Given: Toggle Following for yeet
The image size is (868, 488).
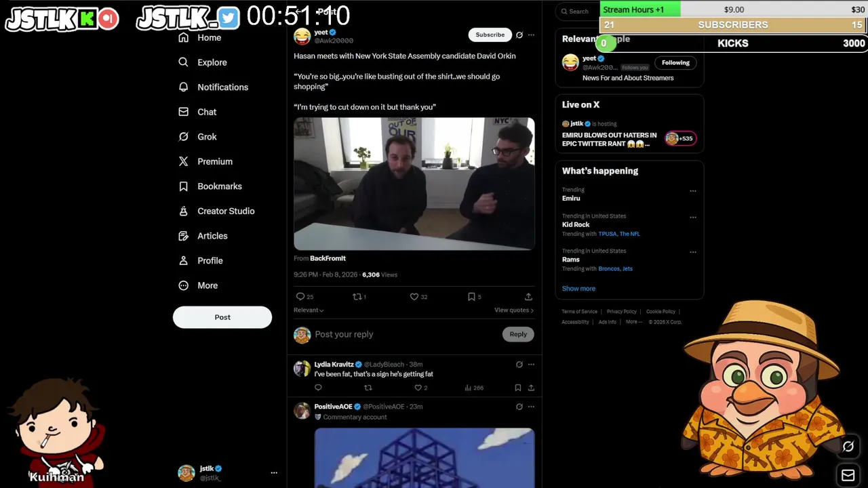Looking at the screenshot, I should point(675,62).
